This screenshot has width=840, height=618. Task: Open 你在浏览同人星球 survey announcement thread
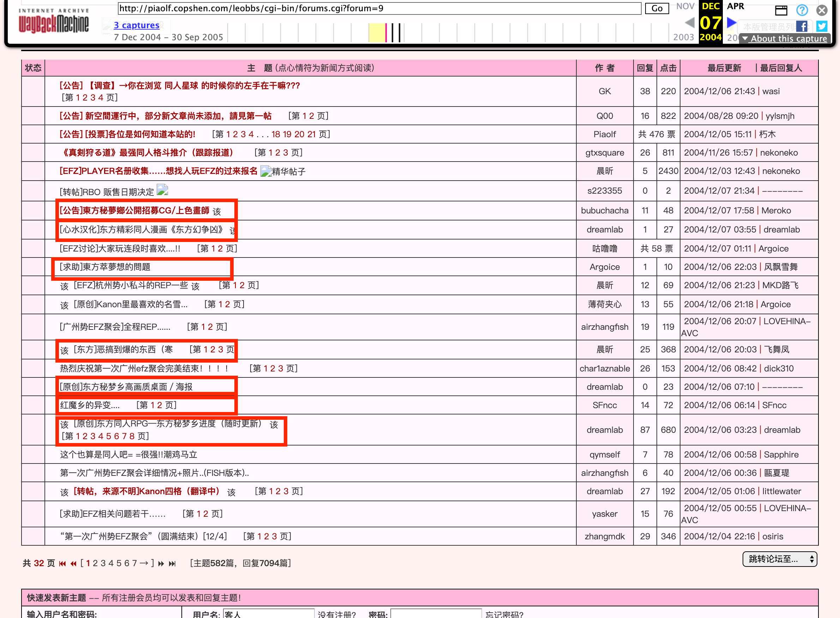coord(180,86)
